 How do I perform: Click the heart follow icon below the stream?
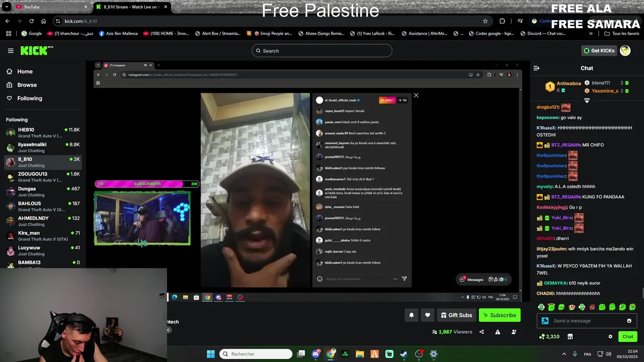(x=428, y=315)
